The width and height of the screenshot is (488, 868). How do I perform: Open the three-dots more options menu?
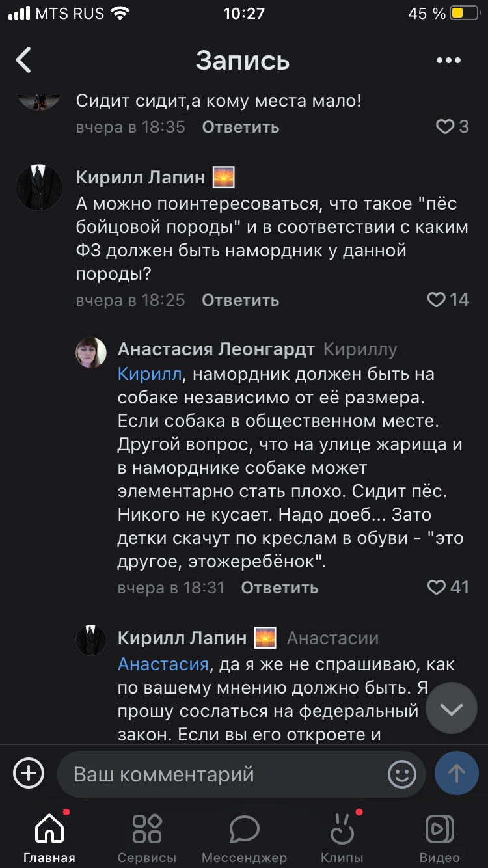point(448,61)
